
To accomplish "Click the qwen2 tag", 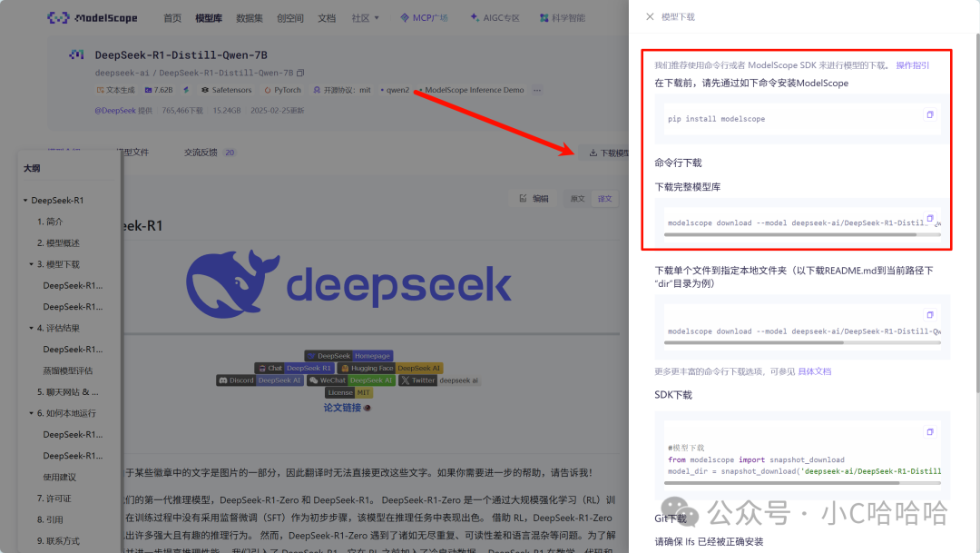I will tap(395, 90).
